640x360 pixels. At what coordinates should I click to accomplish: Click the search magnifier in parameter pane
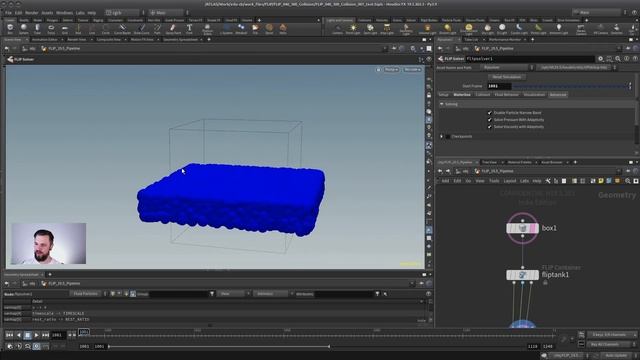(618, 59)
